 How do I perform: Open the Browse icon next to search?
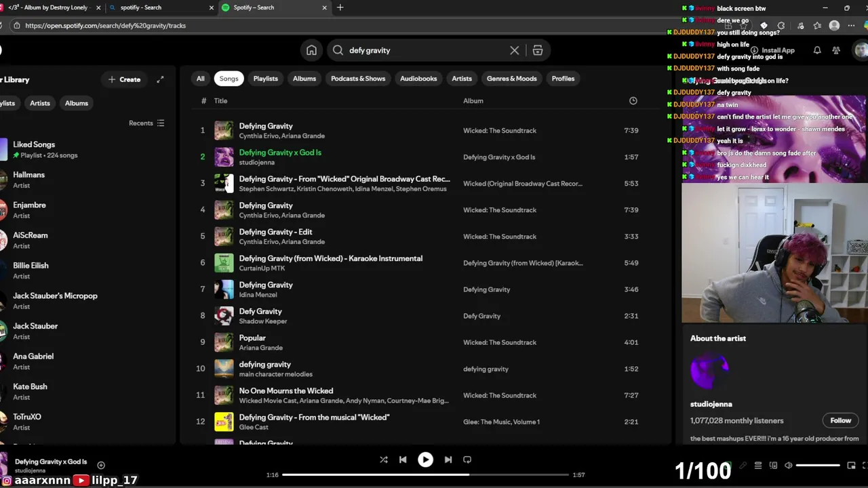[538, 50]
